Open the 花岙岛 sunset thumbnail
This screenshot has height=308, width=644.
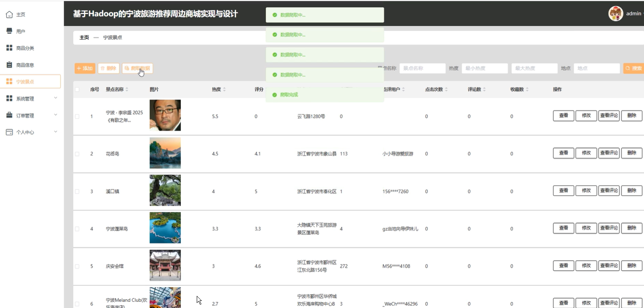pyautogui.click(x=165, y=153)
